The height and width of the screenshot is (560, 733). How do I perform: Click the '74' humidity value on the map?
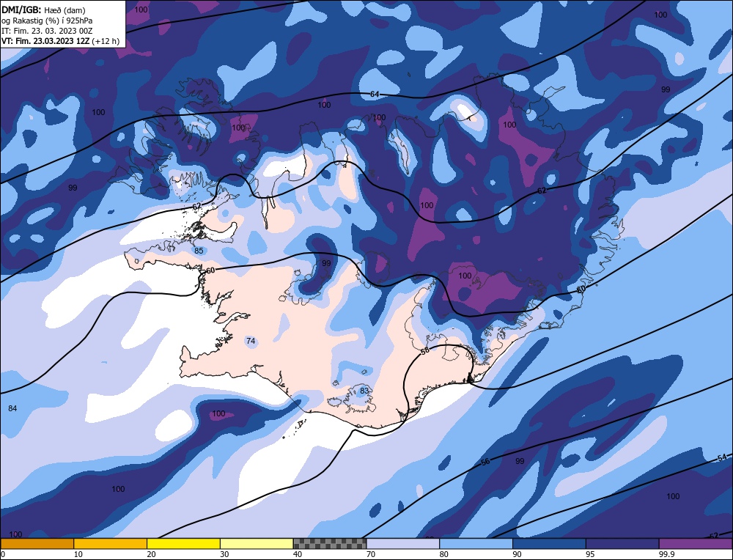click(251, 342)
